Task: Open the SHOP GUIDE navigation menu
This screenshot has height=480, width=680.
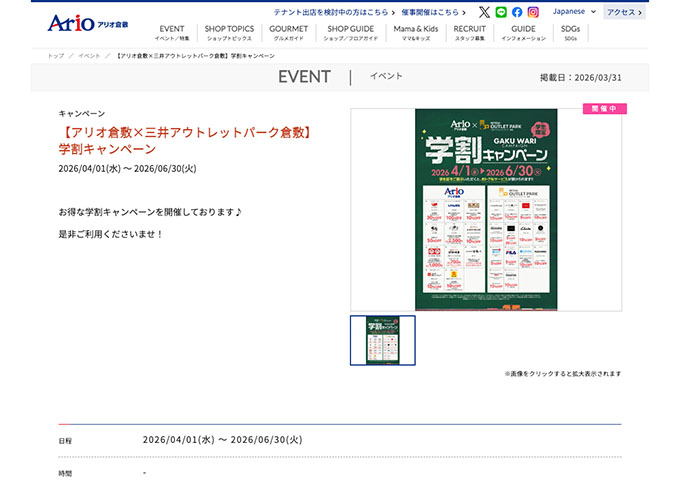Action: [x=350, y=33]
